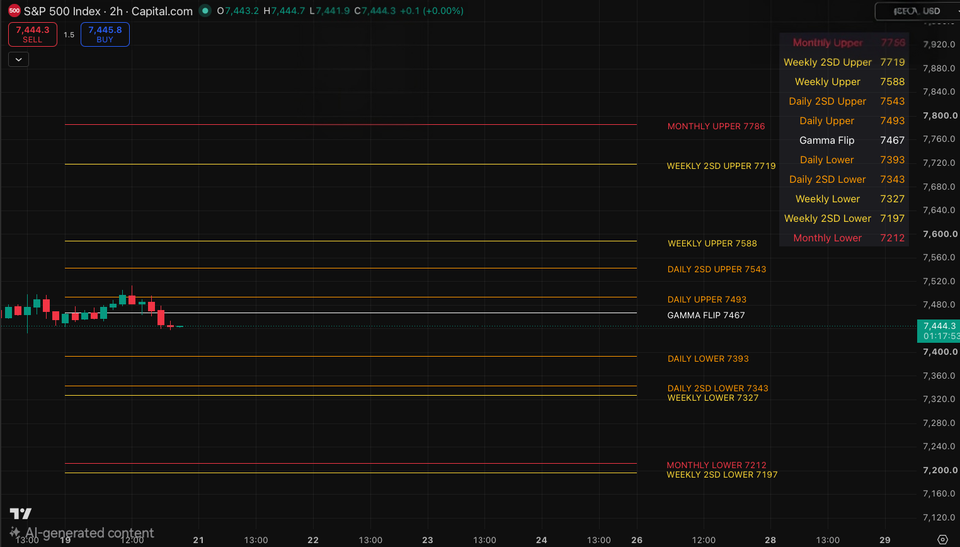Click date 23 on the time axis
The width and height of the screenshot is (960, 547).
tap(427, 540)
